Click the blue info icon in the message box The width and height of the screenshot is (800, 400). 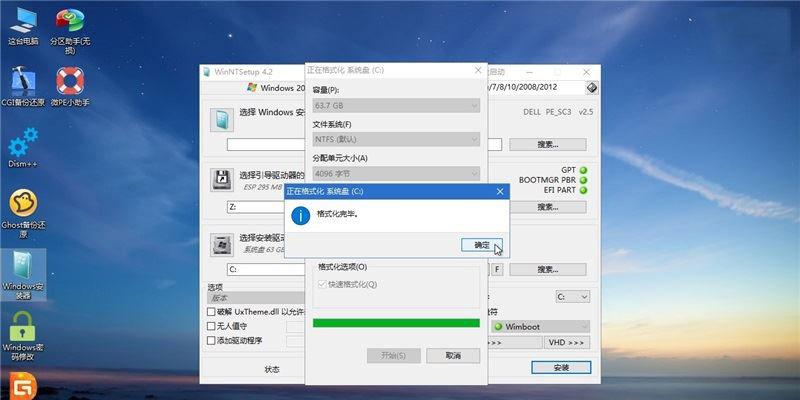[x=300, y=216]
